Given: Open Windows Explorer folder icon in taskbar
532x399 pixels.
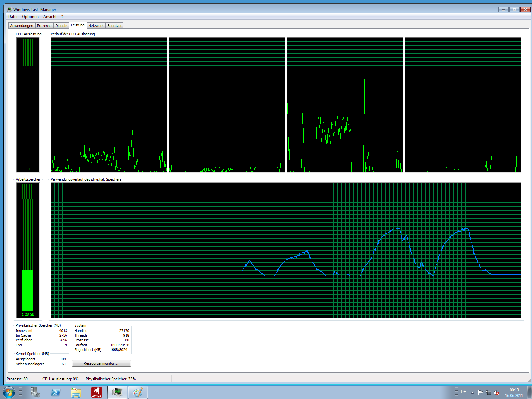Looking at the screenshot, I should pyautogui.click(x=76, y=393).
